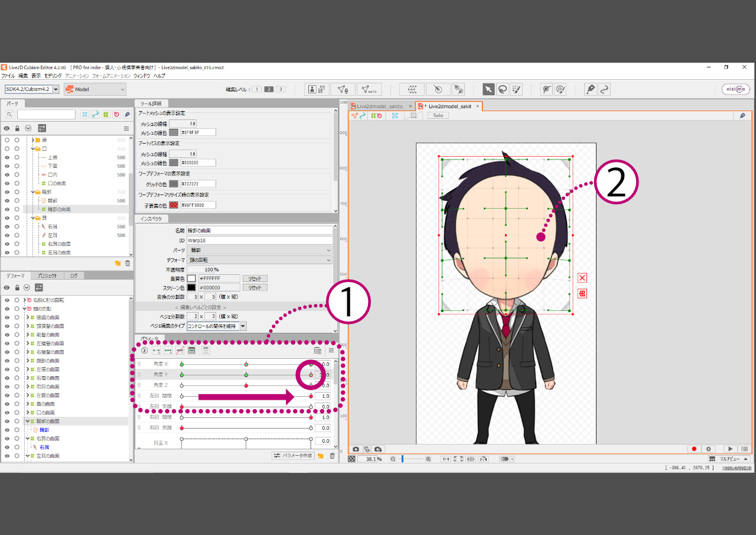Screen dimensions: 756x535
Task: Open the メッシュの線色 swatch for アートメッシュ
Action: pos(174,132)
